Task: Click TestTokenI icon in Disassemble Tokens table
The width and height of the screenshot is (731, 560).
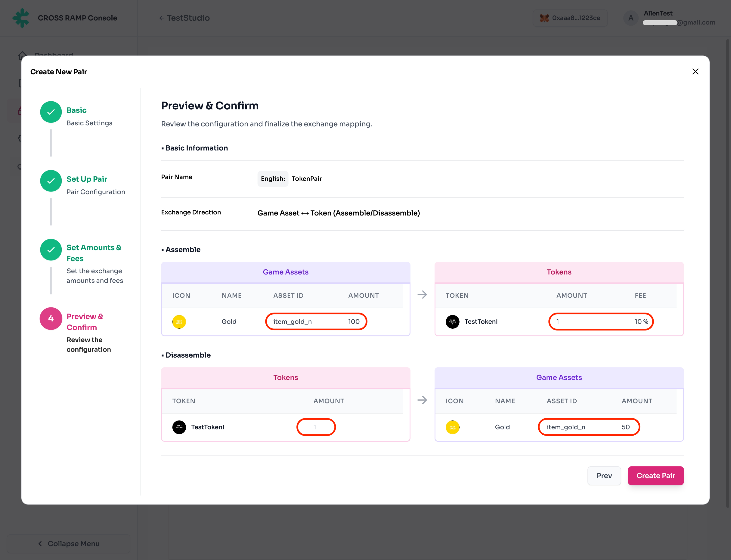Action: [x=179, y=427]
